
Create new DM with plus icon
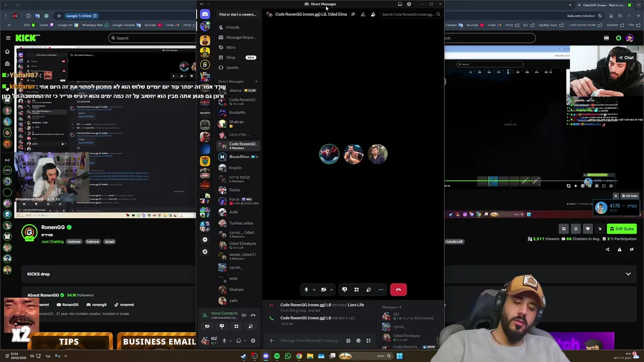pyautogui.click(x=256, y=81)
